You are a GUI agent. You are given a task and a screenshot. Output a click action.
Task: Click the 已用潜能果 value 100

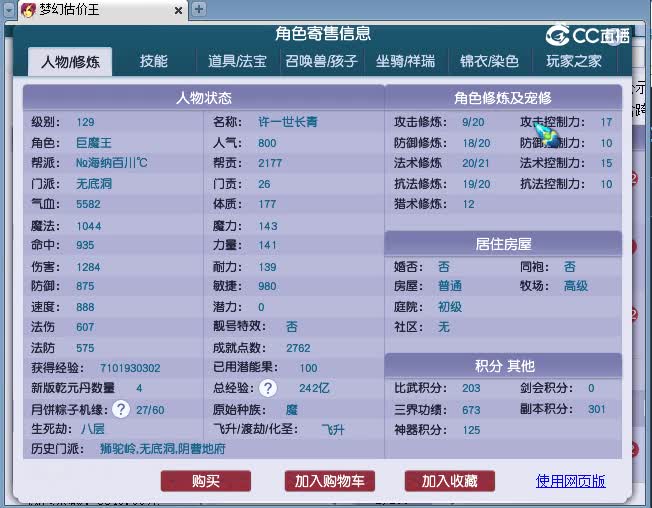tap(308, 368)
